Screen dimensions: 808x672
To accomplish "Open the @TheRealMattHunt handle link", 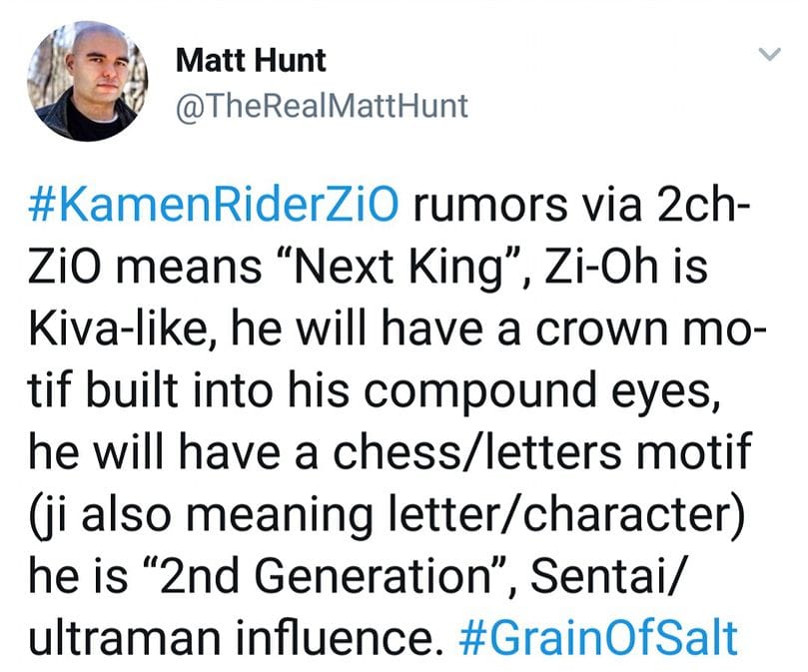I will click(x=321, y=105).
